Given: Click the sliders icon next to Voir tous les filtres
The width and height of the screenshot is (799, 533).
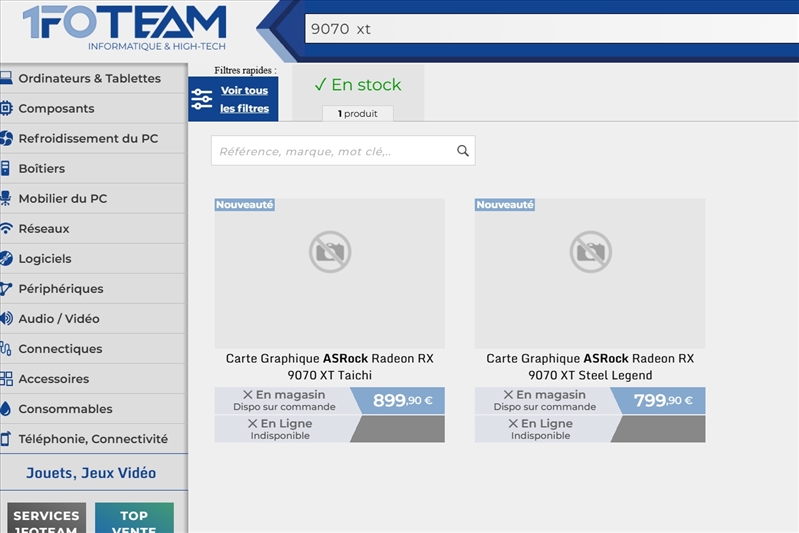Looking at the screenshot, I should point(202,99).
